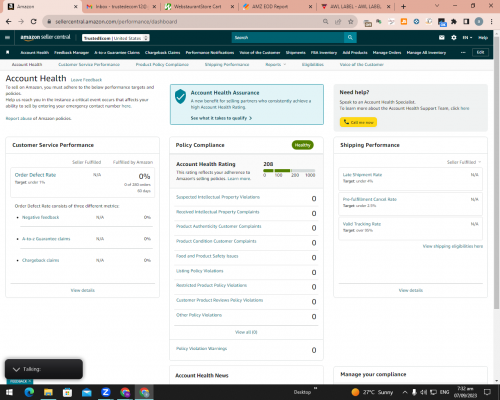
Task: Click the zoom magnifier in address bar
Action: [325, 22]
